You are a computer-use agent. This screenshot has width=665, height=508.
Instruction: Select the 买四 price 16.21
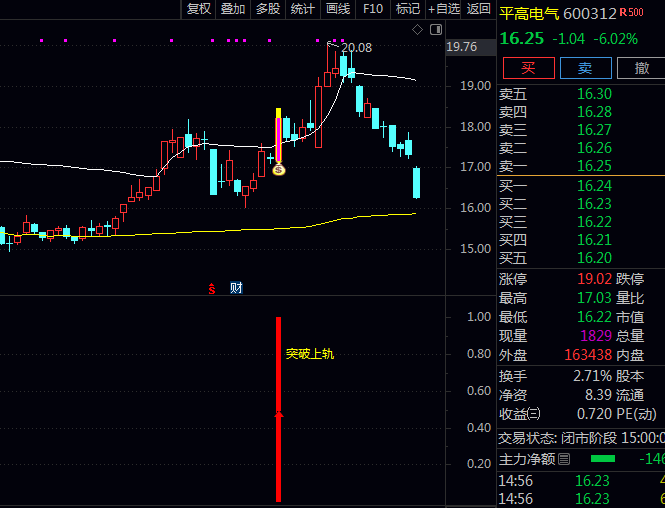[595, 240]
